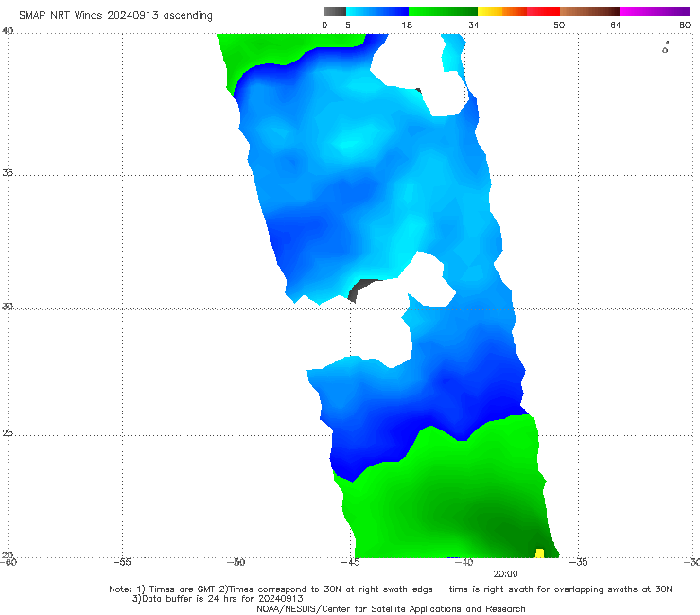Click the color bar label '64'

coord(616,25)
